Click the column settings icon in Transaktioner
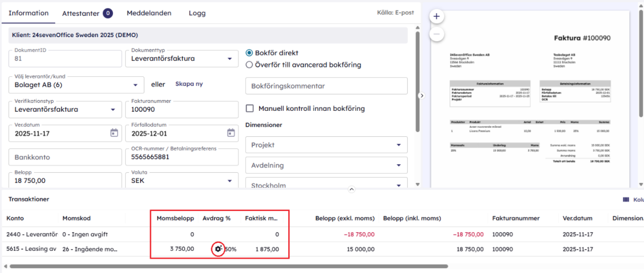The width and height of the screenshot is (644, 273). pyautogui.click(x=626, y=200)
